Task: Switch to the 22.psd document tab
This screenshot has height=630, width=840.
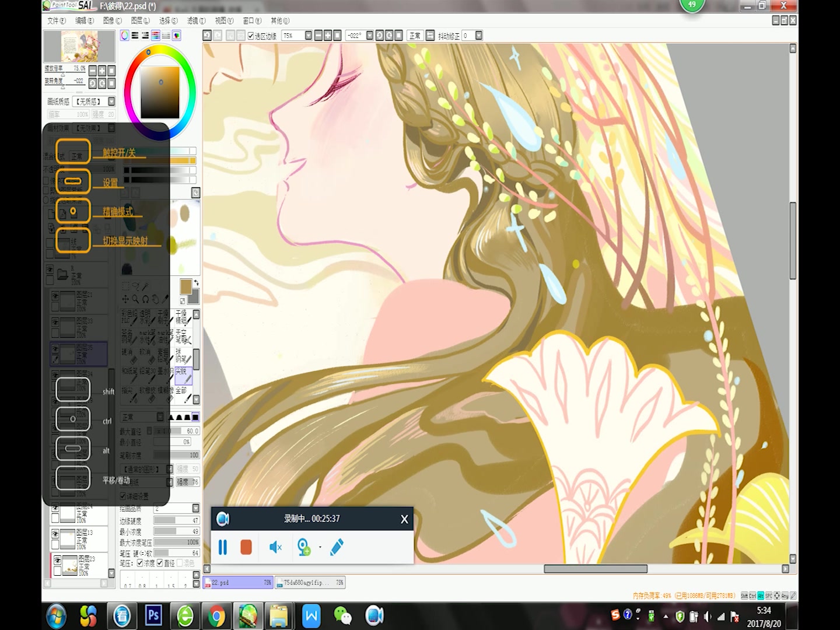Action: tap(238, 582)
